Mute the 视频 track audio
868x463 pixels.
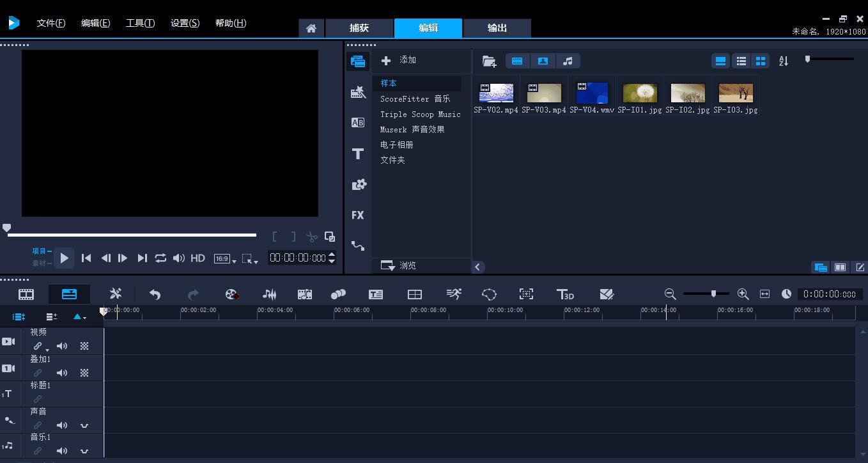(x=62, y=346)
